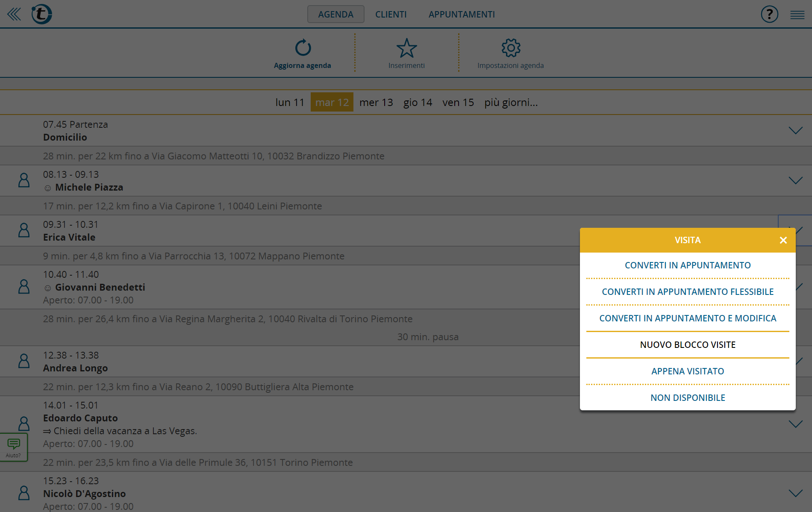Select day mer 13 in the date bar
This screenshot has width=812, height=512.
click(x=376, y=102)
